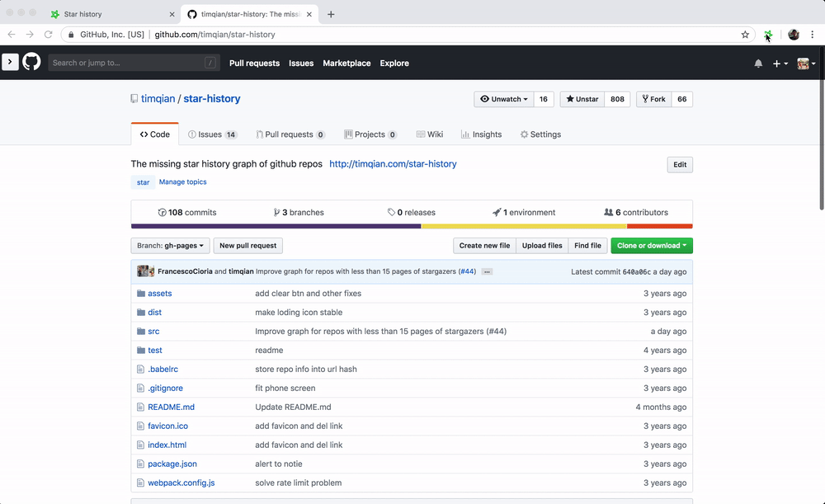Go back to the previous page
This screenshot has width=825, height=504.
click(x=12, y=35)
